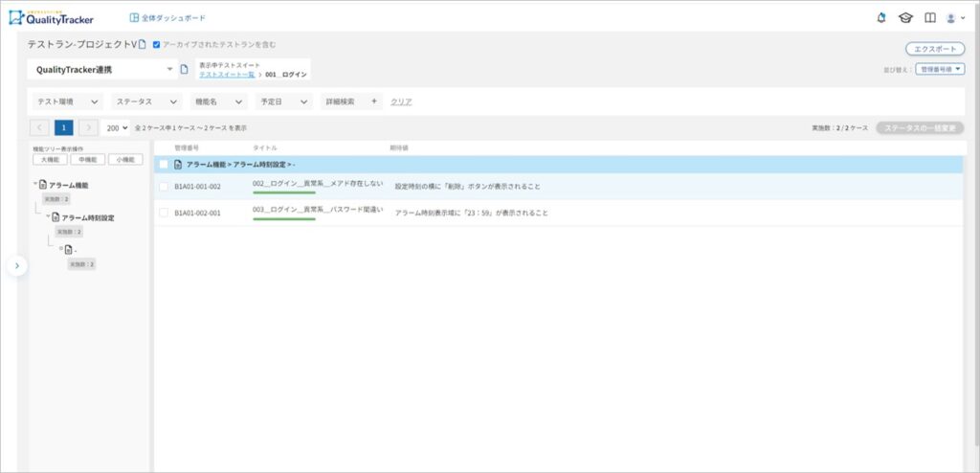Screen dimensions: 980x473
Task: Check the box for case B1A01-001-002
Action: pos(164,186)
